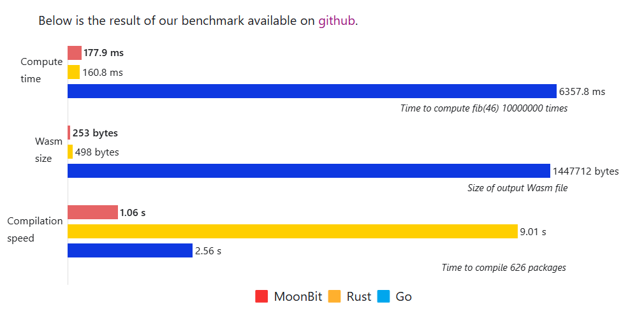Toggle the Rust legend label
The height and width of the screenshot is (311, 644).
click(359, 296)
